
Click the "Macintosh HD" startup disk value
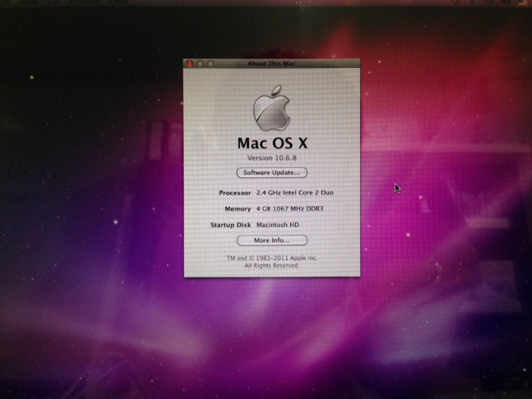[278, 224]
